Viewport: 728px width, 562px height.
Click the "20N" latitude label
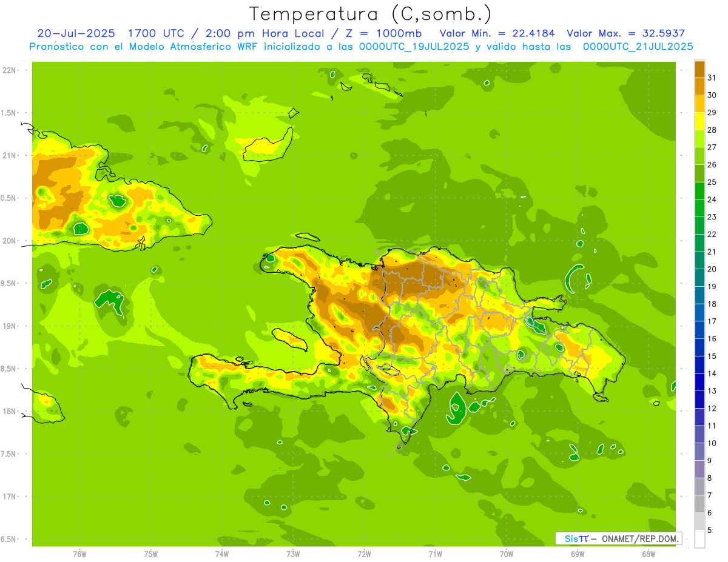pyautogui.click(x=9, y=241)
